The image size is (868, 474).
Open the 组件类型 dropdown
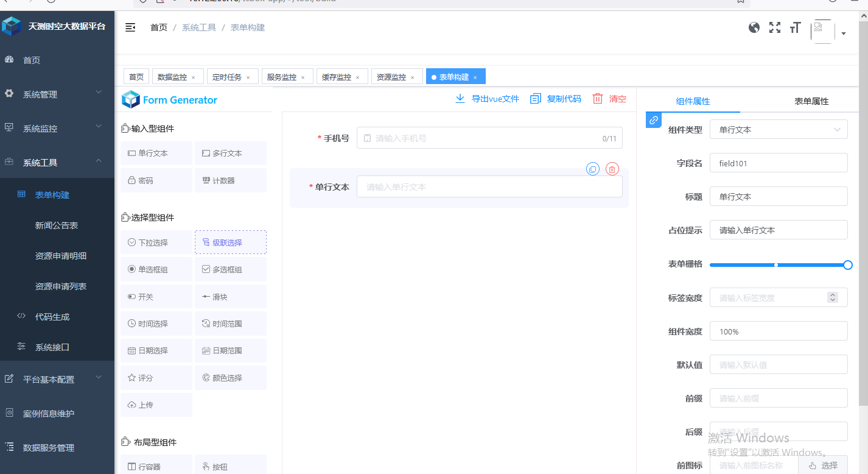click(779, 129)
